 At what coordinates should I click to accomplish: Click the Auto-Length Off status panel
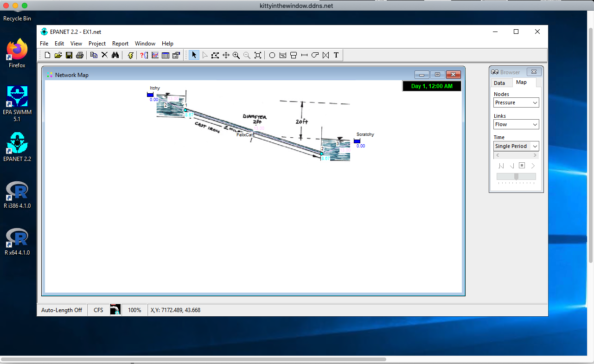tap(62, 310)
